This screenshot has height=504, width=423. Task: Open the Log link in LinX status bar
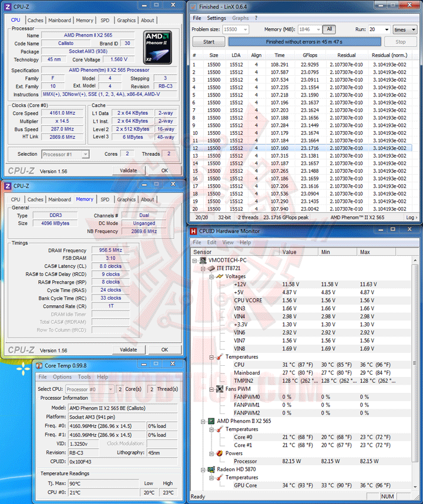pos(412,218)
